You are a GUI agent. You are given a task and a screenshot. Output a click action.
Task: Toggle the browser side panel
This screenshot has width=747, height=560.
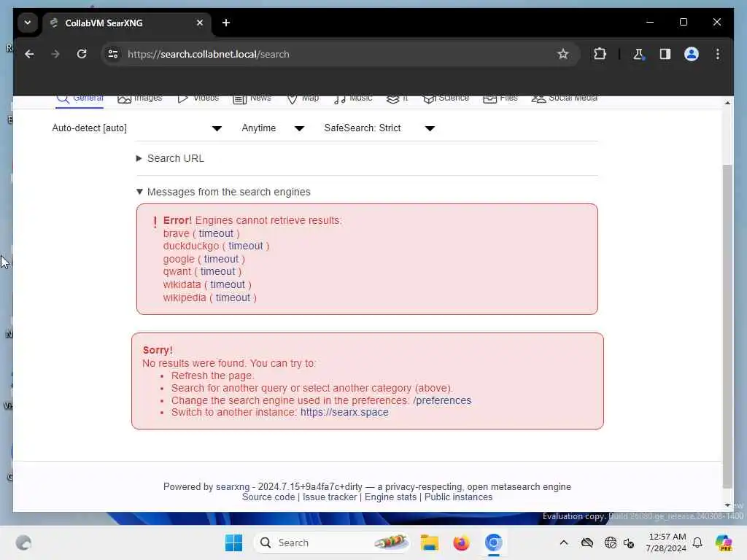[x=665, y=54]
